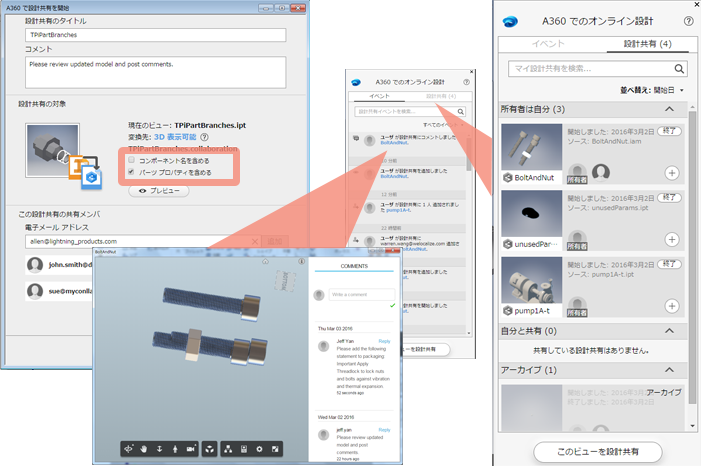The width and height of the screenshot is (701, 467).
Task: Open the Model browser tree icon
Action: [x=228, y=449]
